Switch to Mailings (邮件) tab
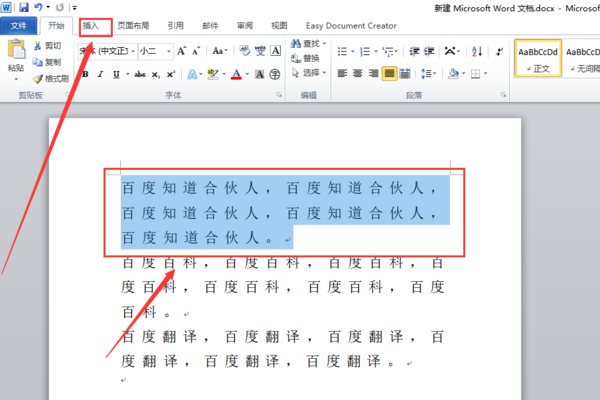This screenshot has height=400, width=600. tap(210, 26)
